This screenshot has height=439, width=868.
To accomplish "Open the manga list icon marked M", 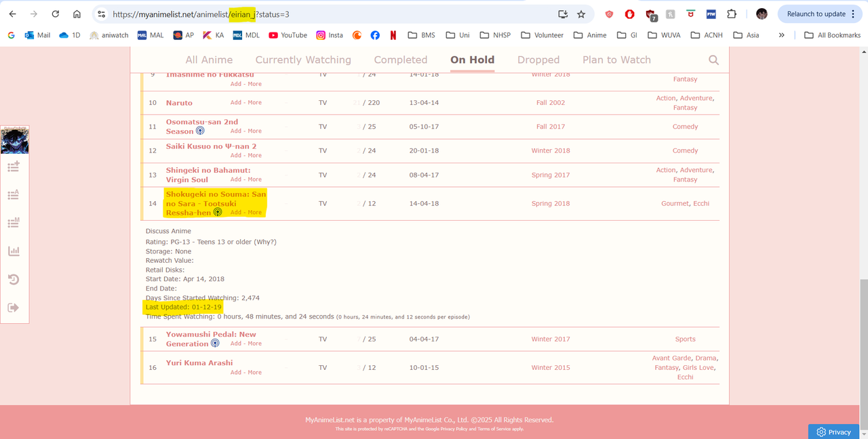I will pos(14,223).
